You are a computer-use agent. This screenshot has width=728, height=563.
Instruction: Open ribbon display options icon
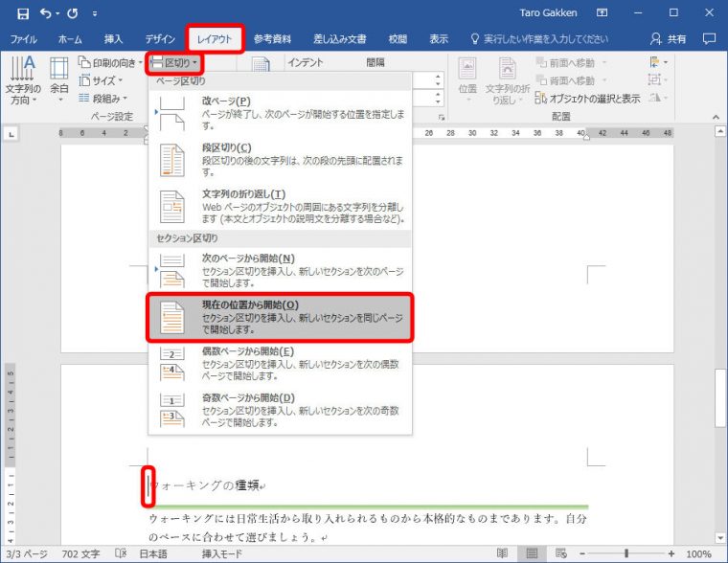coord(602,13)
